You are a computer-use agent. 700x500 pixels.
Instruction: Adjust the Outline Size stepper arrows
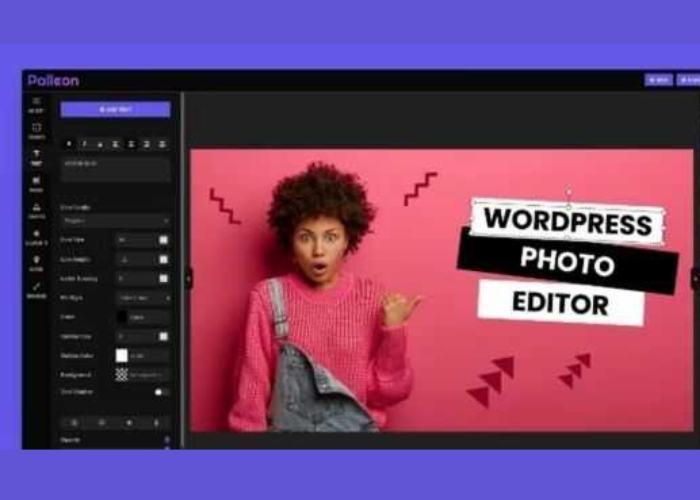tap(164, 337)
